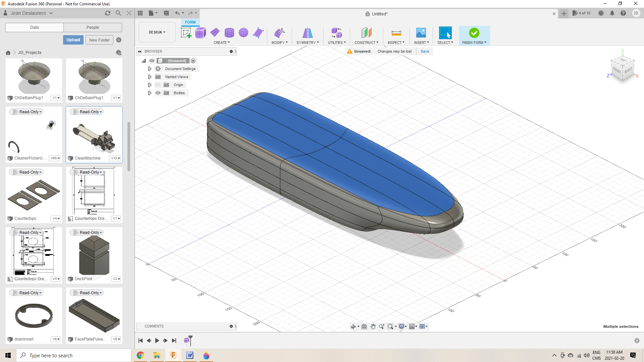
Task: Expand the Origin node
Action: tap(150, 85)
